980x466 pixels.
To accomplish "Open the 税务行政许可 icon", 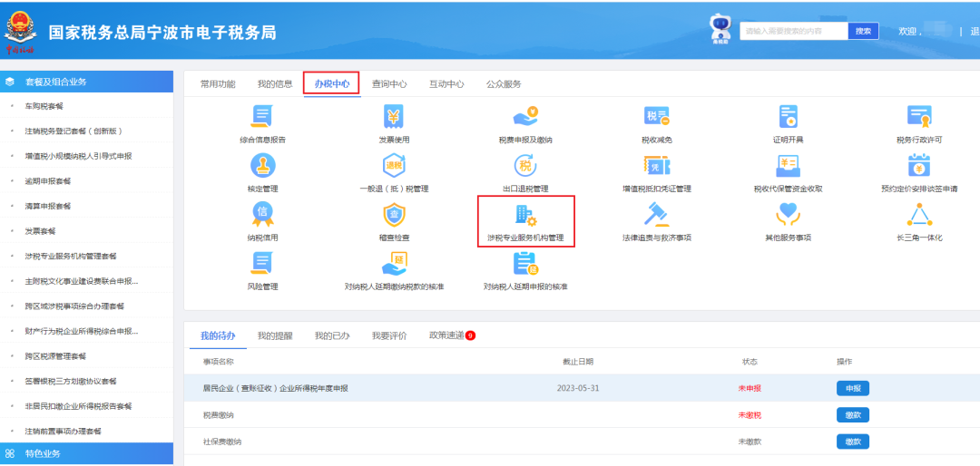I will (x=918, y=117).
